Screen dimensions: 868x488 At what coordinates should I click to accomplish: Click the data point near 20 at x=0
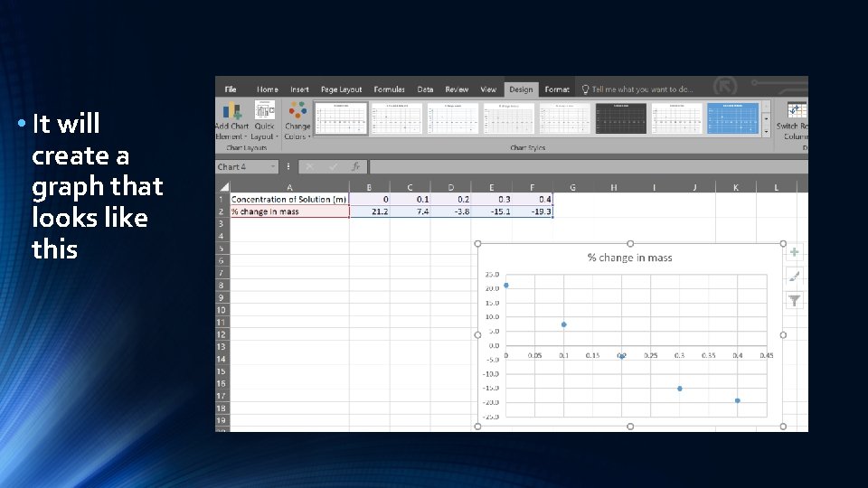coord(506,286)
